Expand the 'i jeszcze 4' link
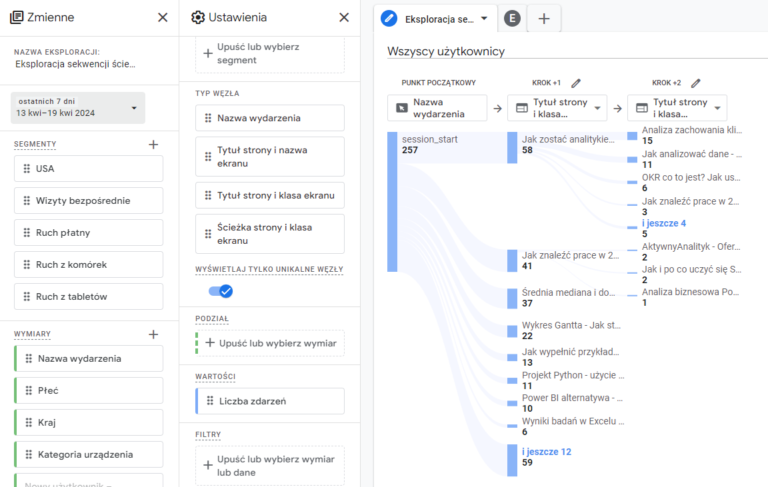The width and height of the screenshot is (768, 487). click(x=663, y=223)
